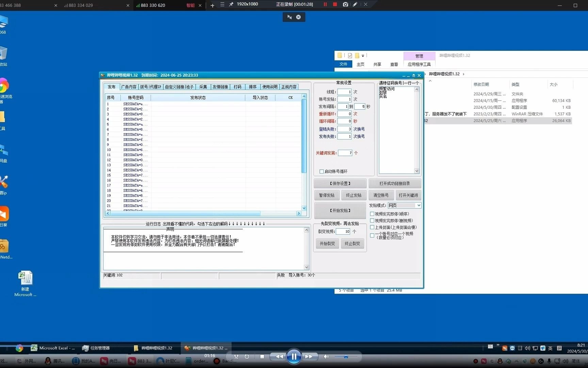The height and width of the screenshot is (368, 588).
Task: Sort Explorer files by 修改日期 column
Action: tap(481, 84)
